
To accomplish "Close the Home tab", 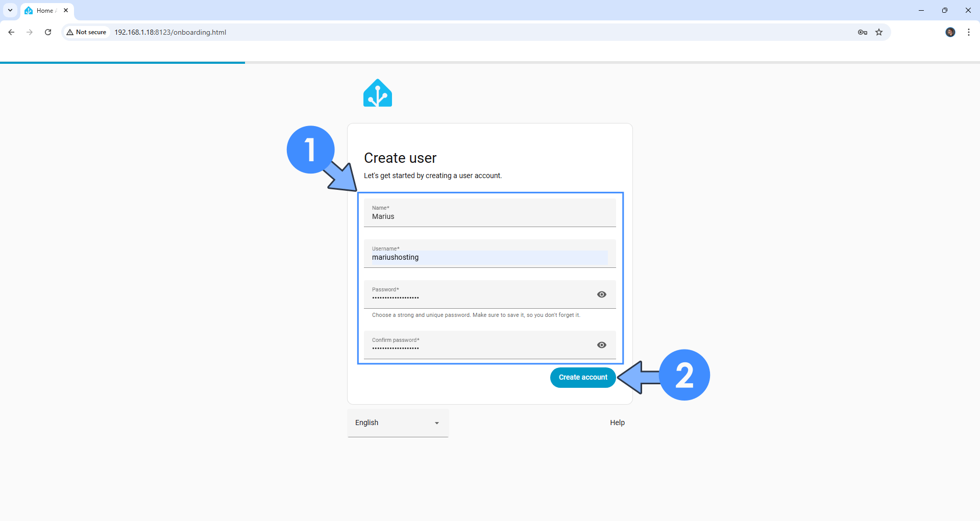I will click(x=65, y=10).
